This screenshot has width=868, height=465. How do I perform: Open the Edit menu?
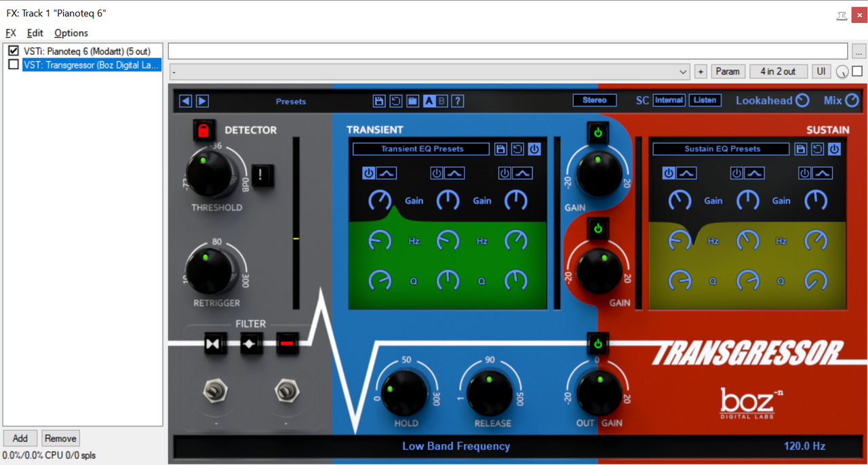pyautogui.click(x=35, y=33)
